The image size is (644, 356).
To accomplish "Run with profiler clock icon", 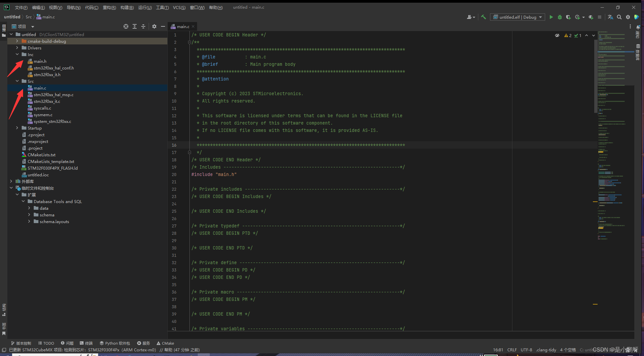I will click(x=577, y=17).
